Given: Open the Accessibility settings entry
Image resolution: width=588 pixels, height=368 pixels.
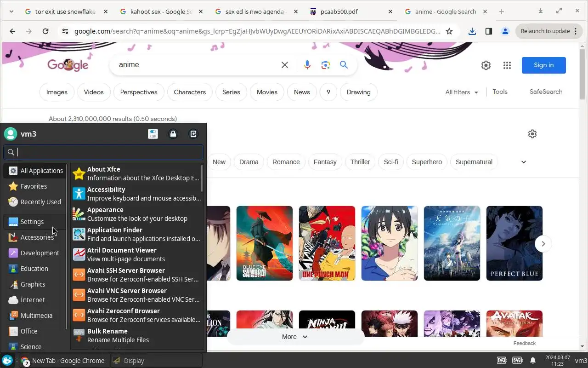Looking at the screenshot, I should [x=136, y=194].
